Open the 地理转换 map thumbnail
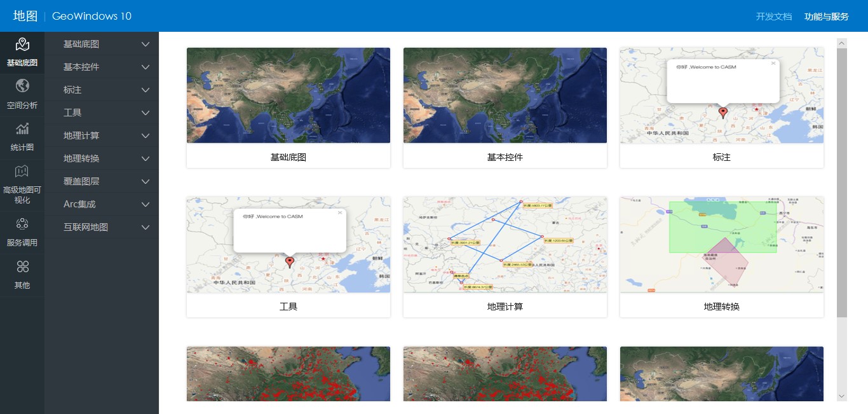Screen dimensions: 868x414 (x=722, y=245)
